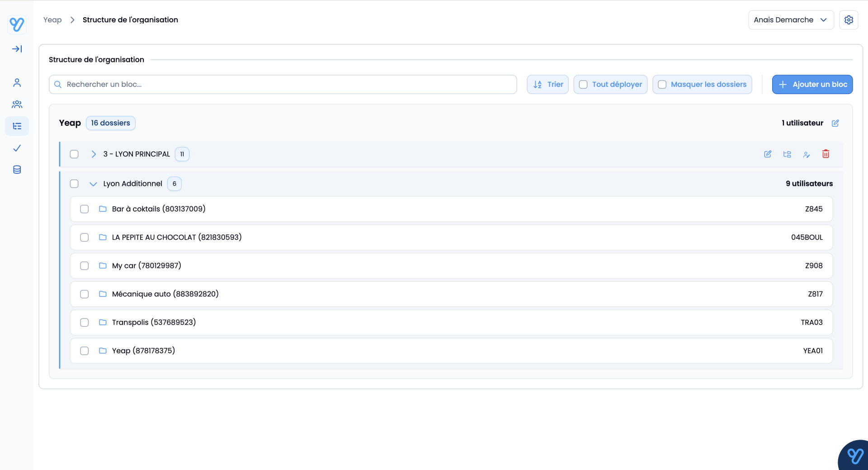Open settings gear icon at top right

[x=849, y=20]
